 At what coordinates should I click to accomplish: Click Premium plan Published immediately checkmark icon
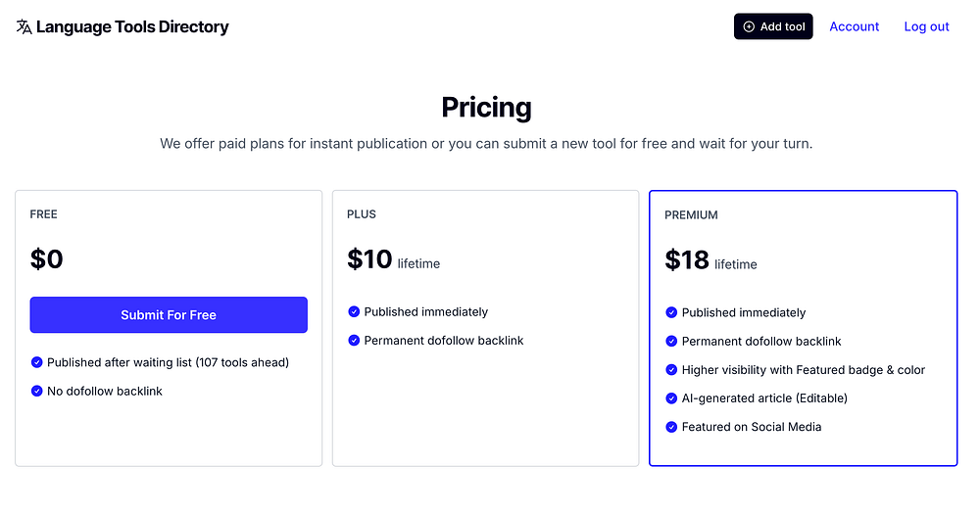click(671, 312)
